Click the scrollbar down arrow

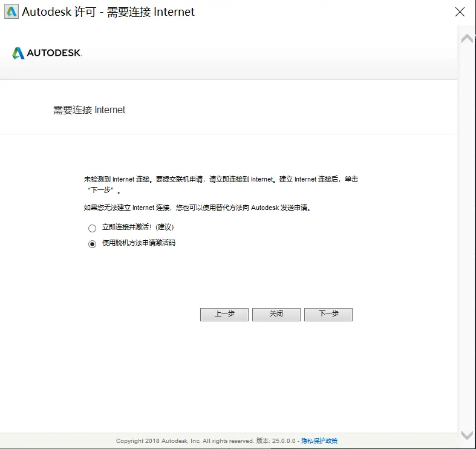467,434
